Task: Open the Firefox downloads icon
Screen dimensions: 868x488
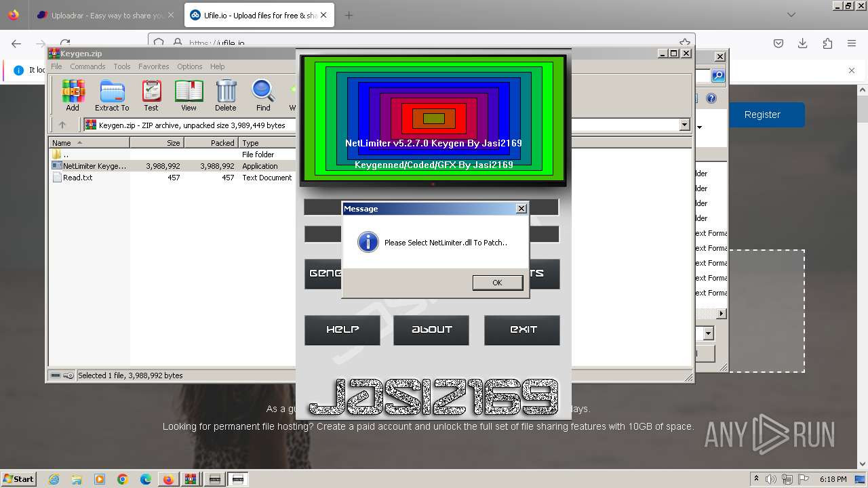Action: tap(803, 43)
